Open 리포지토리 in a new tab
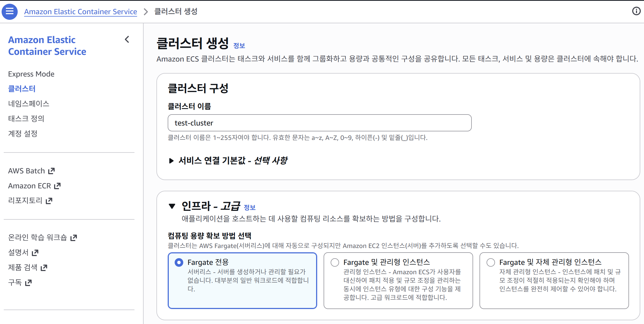 coord(49,200)
